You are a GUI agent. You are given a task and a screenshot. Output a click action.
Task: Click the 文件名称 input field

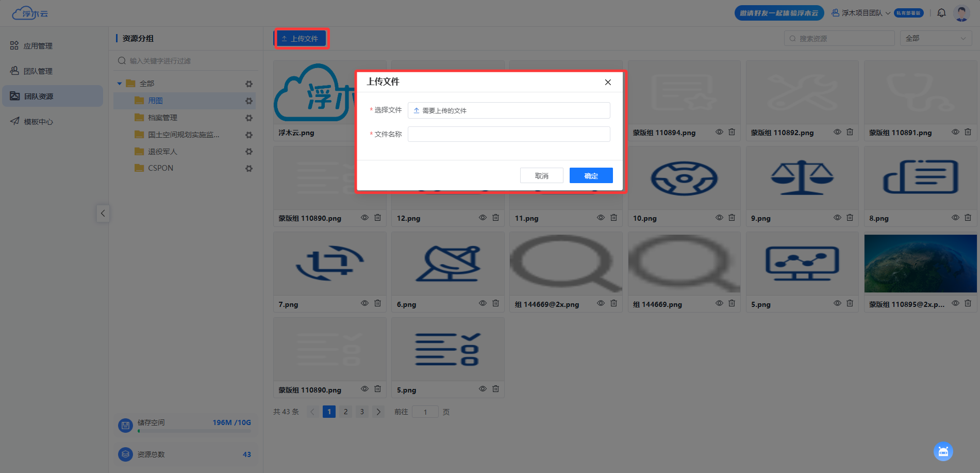508,134
